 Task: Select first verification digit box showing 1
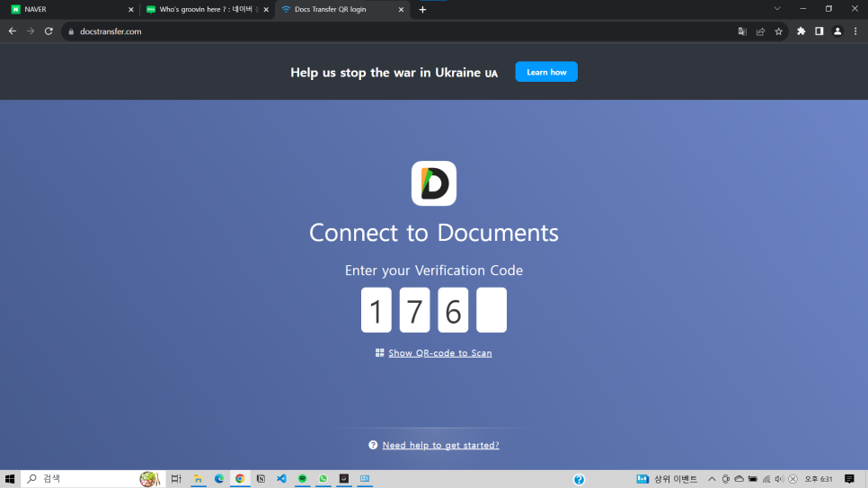pyautogui.click(x=376, y=310)
